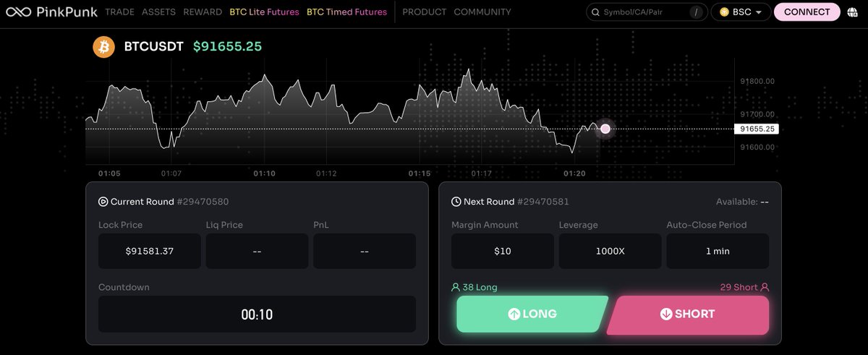
Task: Click the green long user icon
Action: (x=456, y=287)
